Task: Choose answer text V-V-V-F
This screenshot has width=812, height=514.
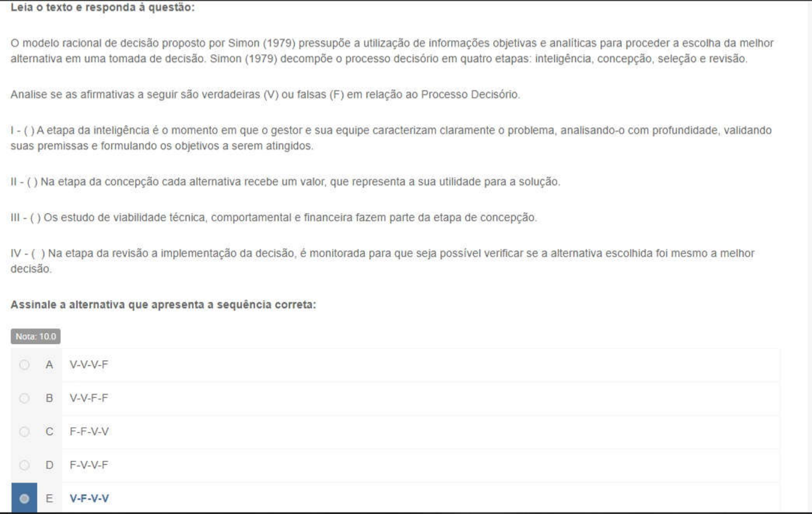Action: pyautogui.click(x=89, y=365)
